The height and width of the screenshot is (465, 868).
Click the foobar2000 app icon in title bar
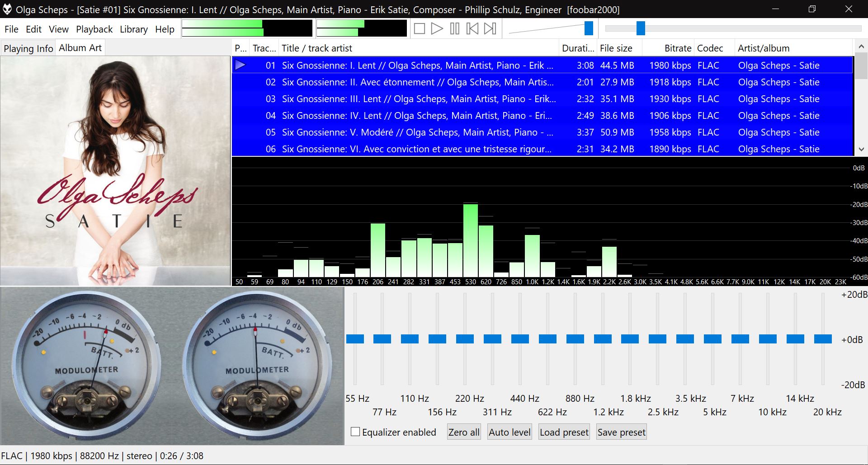(x=7, y=9)
